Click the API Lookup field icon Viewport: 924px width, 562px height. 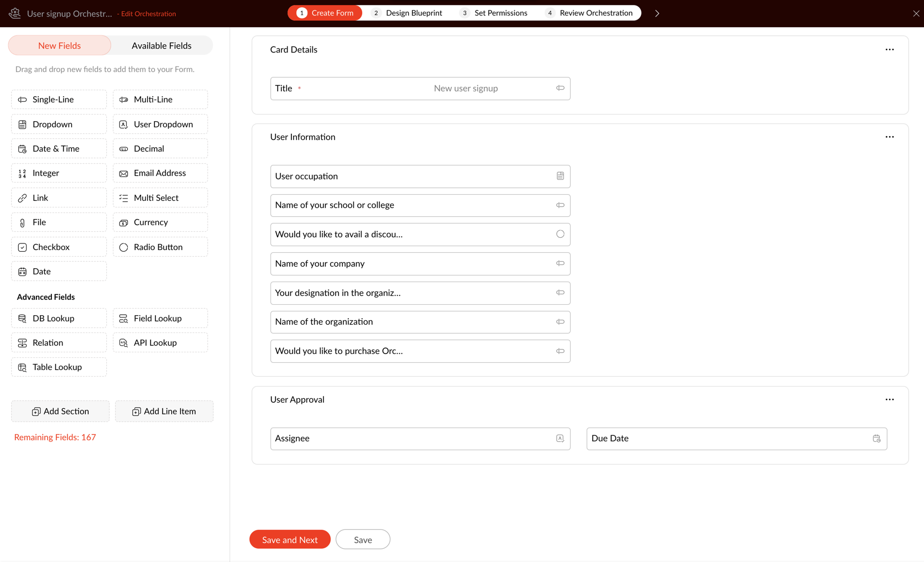(x=123, y=343)
